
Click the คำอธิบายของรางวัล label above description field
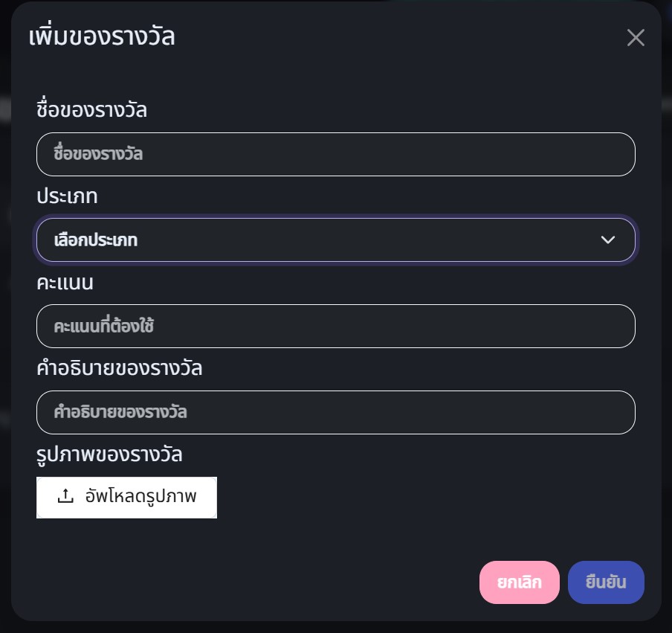point(119,368)
